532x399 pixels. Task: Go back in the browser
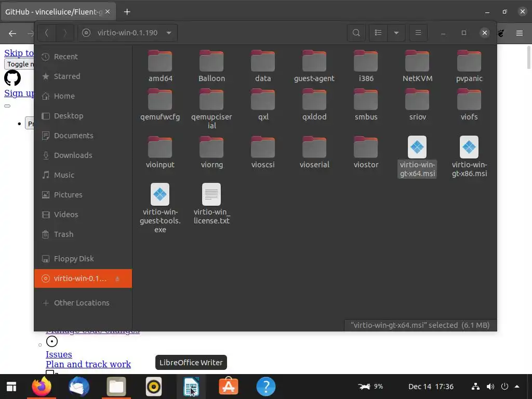point(12,33)
